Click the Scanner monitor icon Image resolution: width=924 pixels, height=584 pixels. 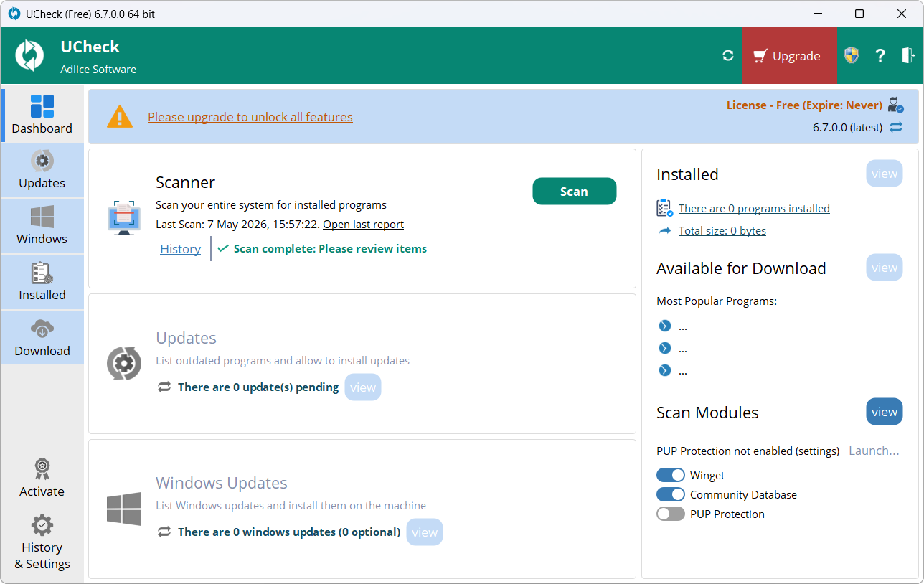coord(125,218)
